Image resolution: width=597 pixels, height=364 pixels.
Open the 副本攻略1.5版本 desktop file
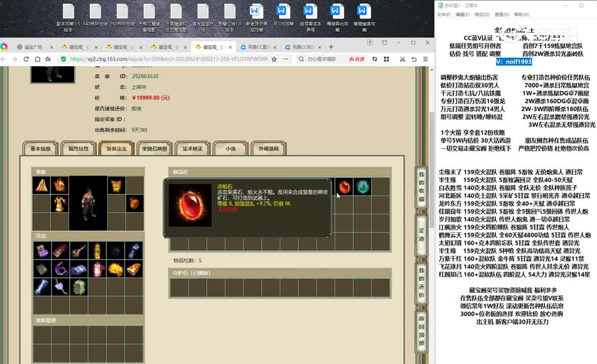coord(68,18)
